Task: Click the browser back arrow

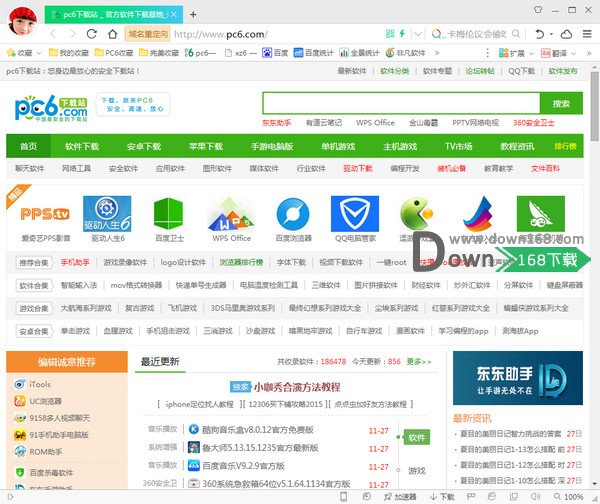Action: (53, 34)
